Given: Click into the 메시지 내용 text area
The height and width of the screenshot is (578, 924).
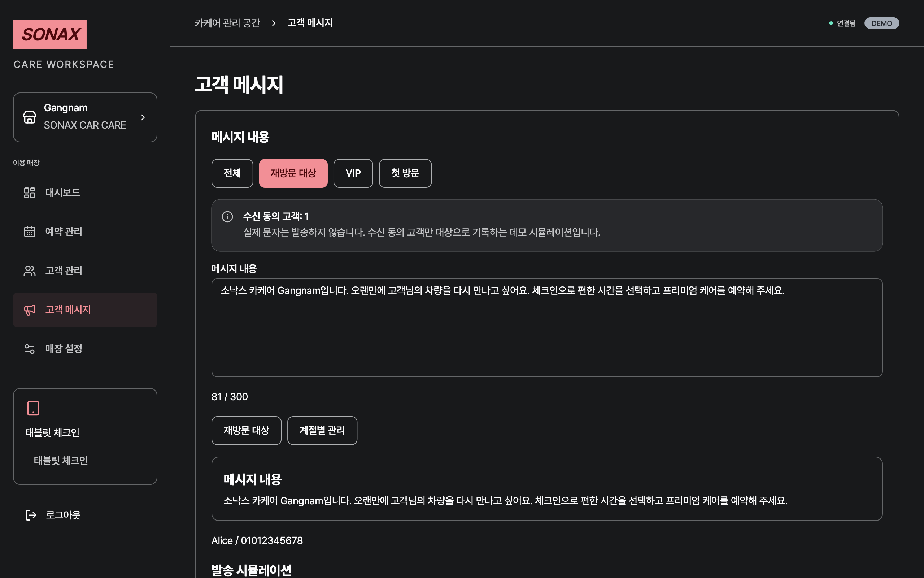Looking at the screenshot, I should pos(547,328).
